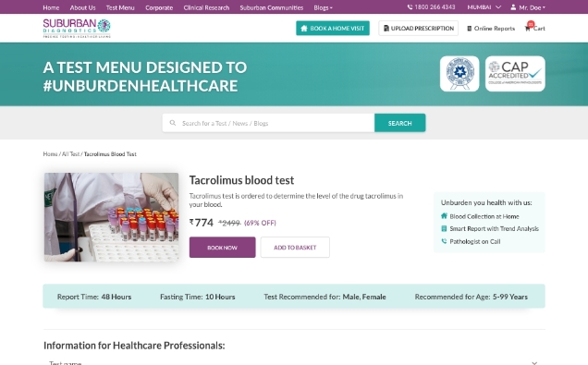Open the About Us menu item

coord(82,7)
